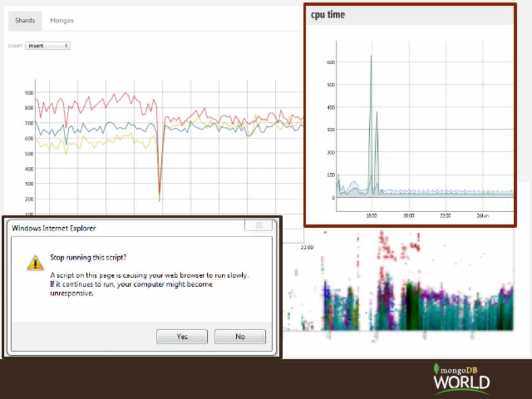The height and width of the screenshot is (399, 532).
Task: Click the 900 label on insert chart axis
Action: [x=29, y=93]
